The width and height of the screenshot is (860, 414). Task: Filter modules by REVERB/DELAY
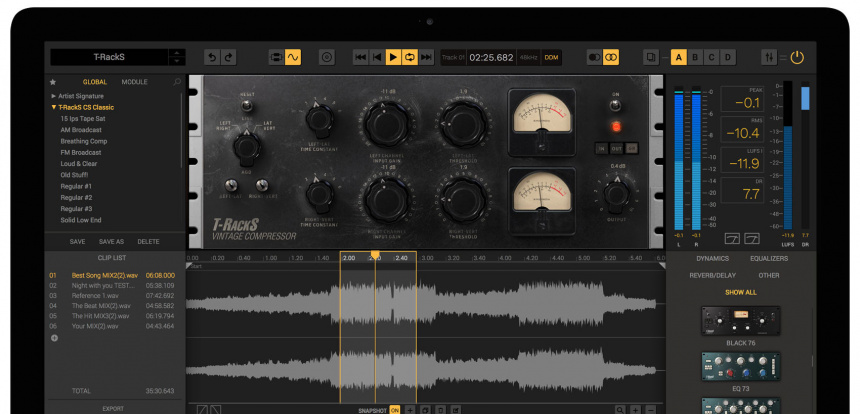(712, 276)
